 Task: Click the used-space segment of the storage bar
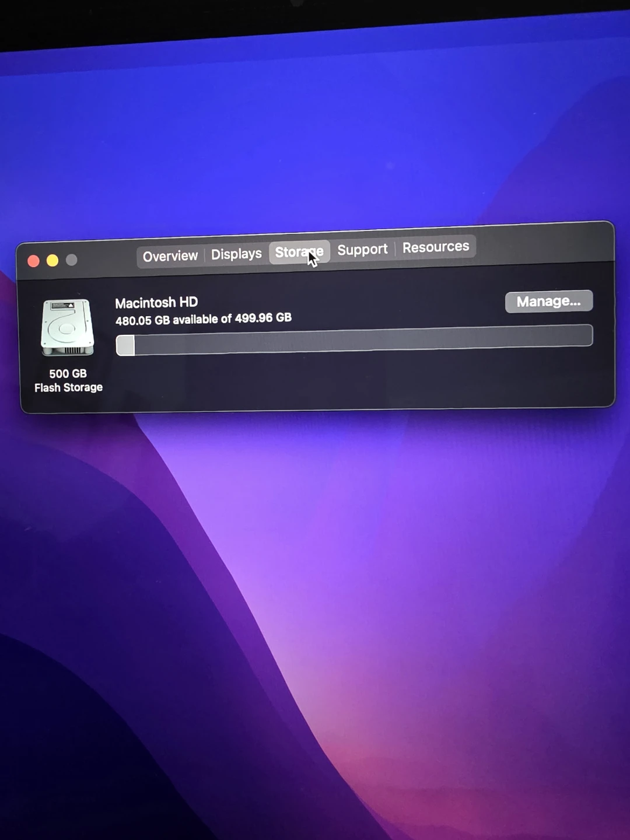[x=125, y=345]
